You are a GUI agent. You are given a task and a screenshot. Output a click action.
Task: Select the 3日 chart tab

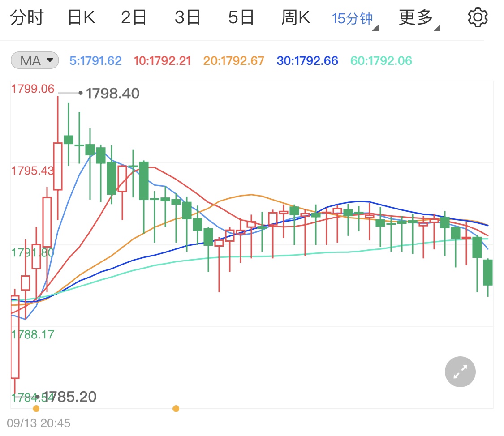[187, 17]
